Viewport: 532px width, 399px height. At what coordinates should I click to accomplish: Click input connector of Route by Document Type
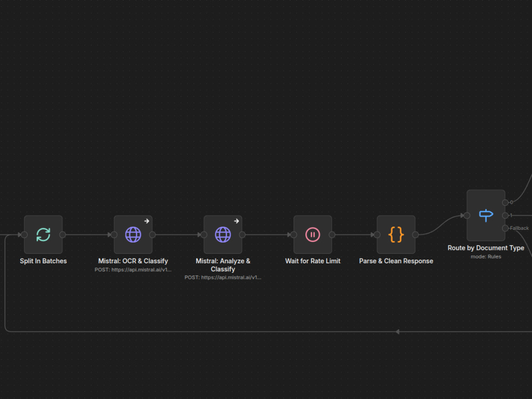467,215
